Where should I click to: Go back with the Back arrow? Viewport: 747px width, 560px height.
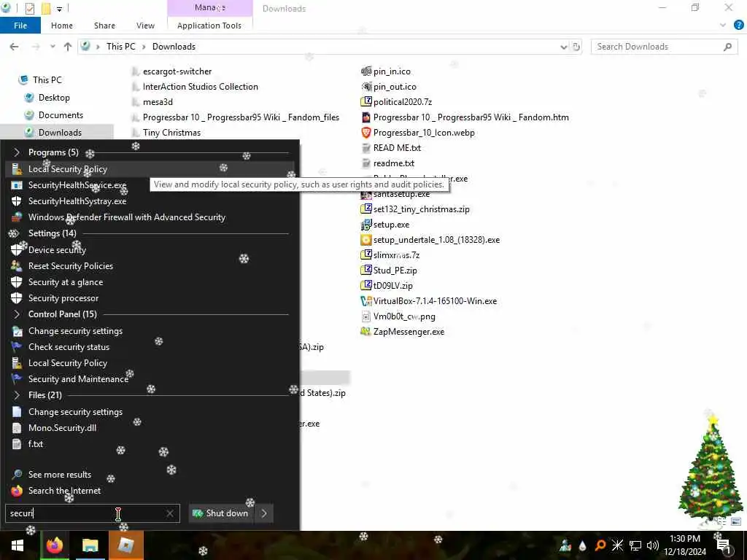pyautogui.click(x=15, y=47)
